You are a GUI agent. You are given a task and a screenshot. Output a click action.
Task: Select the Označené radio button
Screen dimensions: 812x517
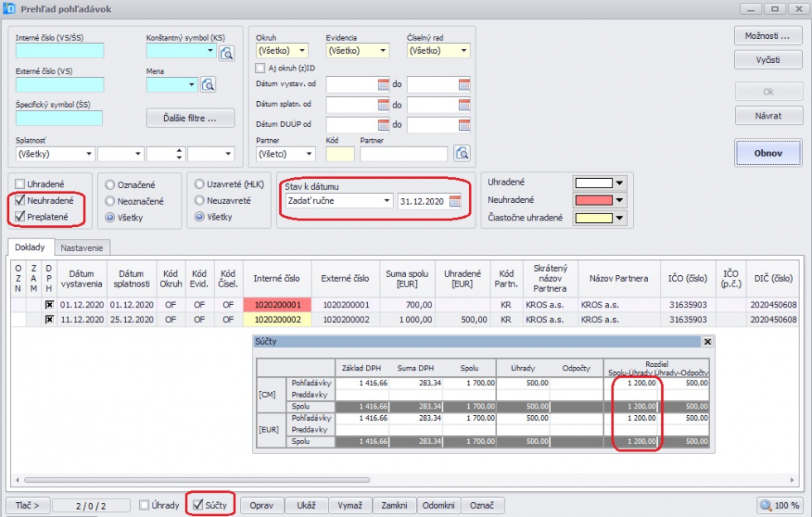(x=109, y=185)
